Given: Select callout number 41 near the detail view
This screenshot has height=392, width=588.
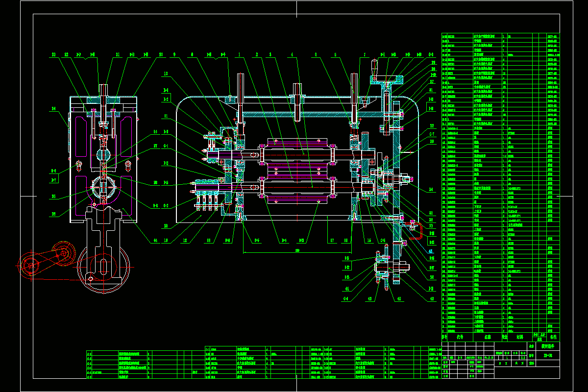Looking at the screenshot, I should click(346, 289).
